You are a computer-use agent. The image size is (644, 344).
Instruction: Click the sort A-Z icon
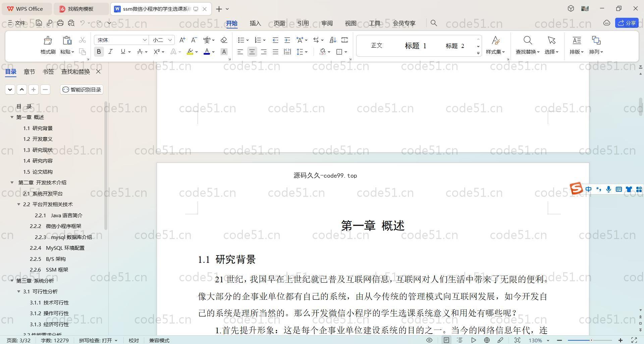click(x=333, y=40)
